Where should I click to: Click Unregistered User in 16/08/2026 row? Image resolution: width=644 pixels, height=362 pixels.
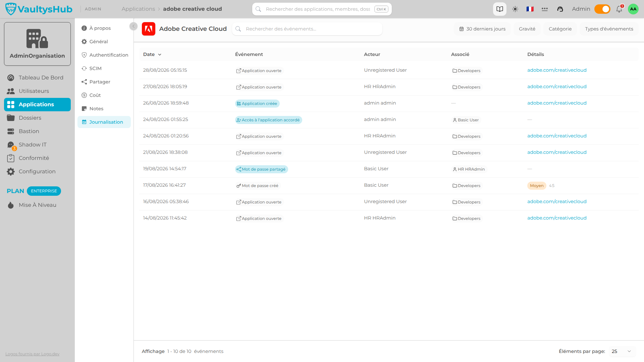click(385, 201)
